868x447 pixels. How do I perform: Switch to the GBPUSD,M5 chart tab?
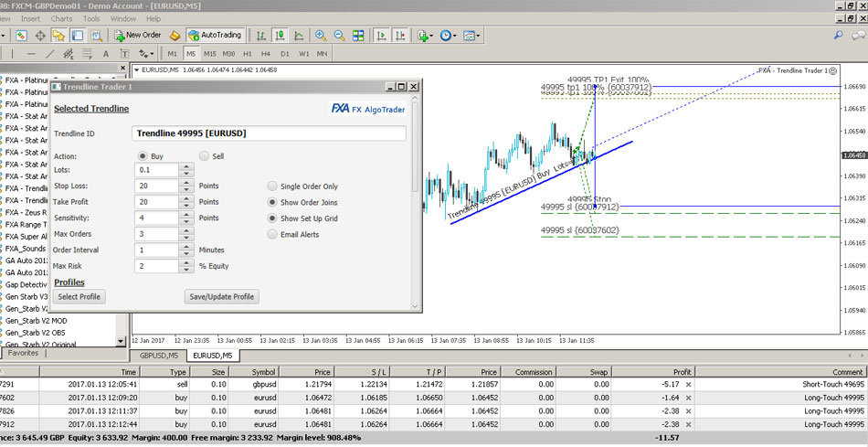pyautogui.click(x=159, y=356)
